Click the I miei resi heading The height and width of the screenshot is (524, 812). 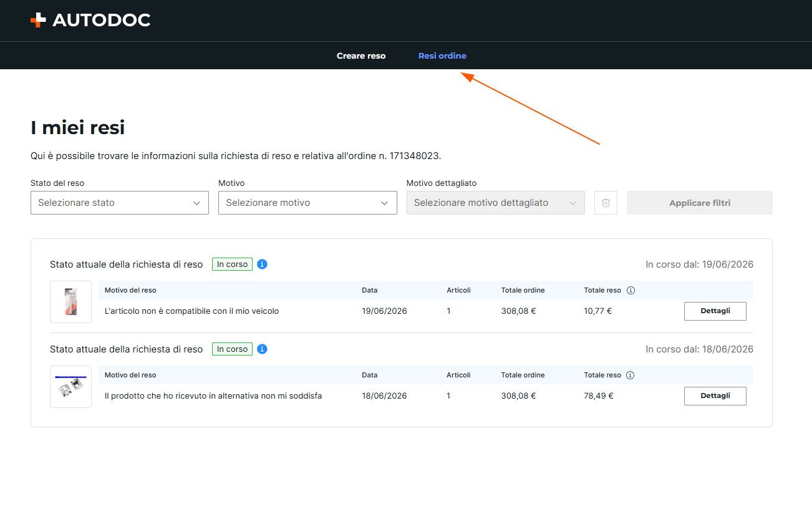coord(78,128)
